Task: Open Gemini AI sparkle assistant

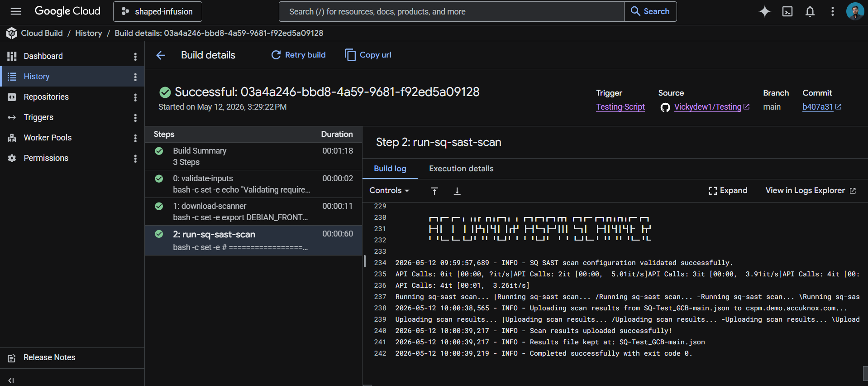Action: pyautogui.click(x=764, y=11)
